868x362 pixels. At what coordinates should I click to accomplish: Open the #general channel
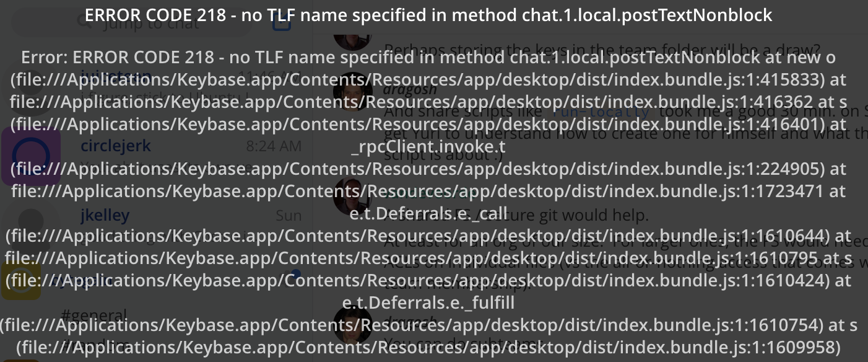coord(95,316)
